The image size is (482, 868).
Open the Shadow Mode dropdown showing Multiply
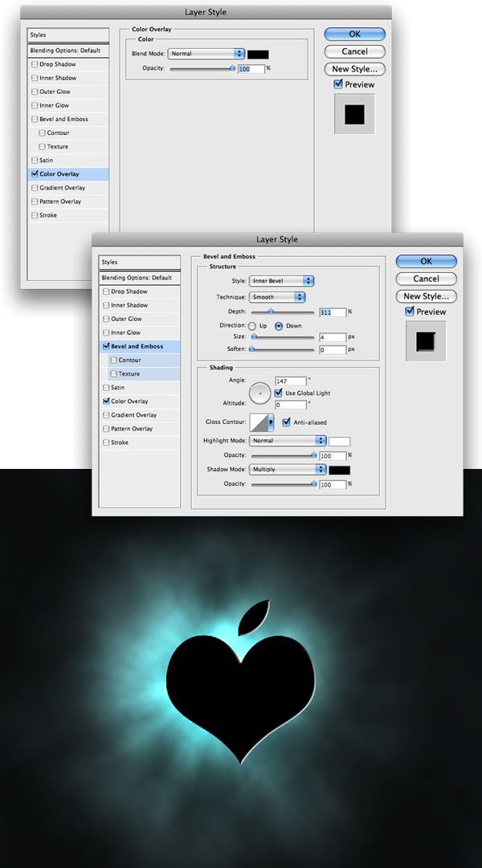point(287,470)
